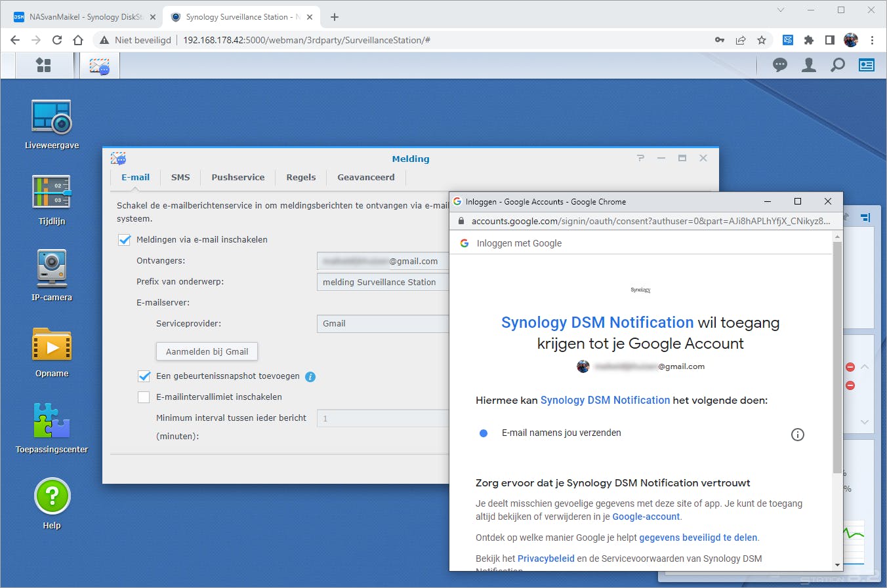887x588 pixels.
Task: Toggle 'Een gebeurtenissnapshot toevoegen' checkbox
Action: 144,376
